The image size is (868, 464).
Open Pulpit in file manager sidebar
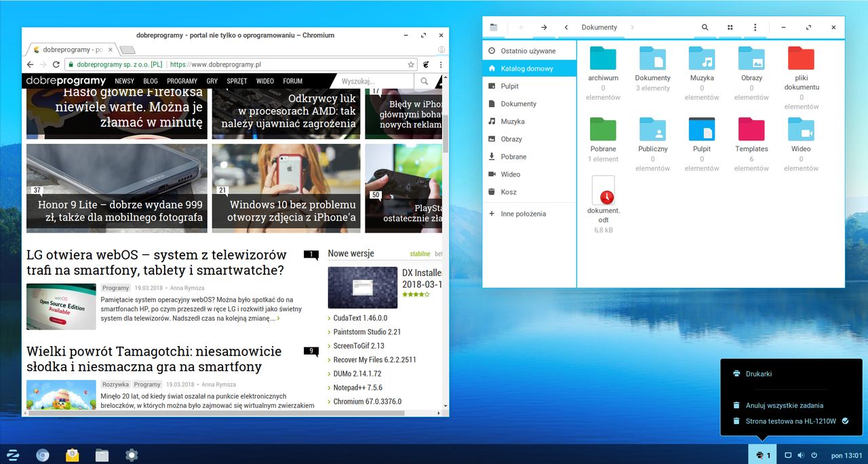tap(529, 86)
